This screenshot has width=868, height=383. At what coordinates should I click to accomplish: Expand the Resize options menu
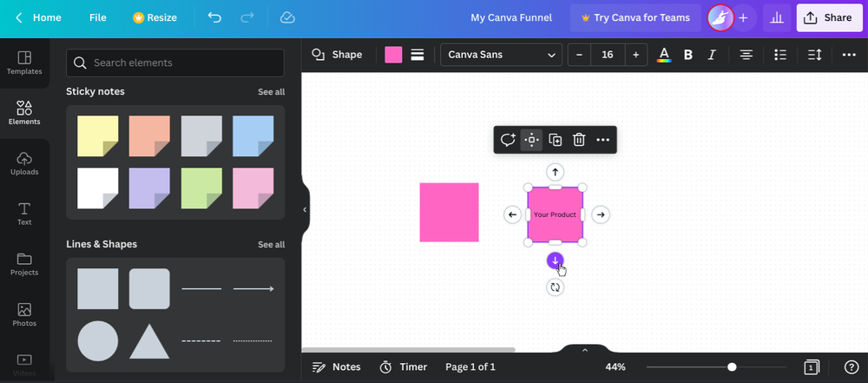155,17
